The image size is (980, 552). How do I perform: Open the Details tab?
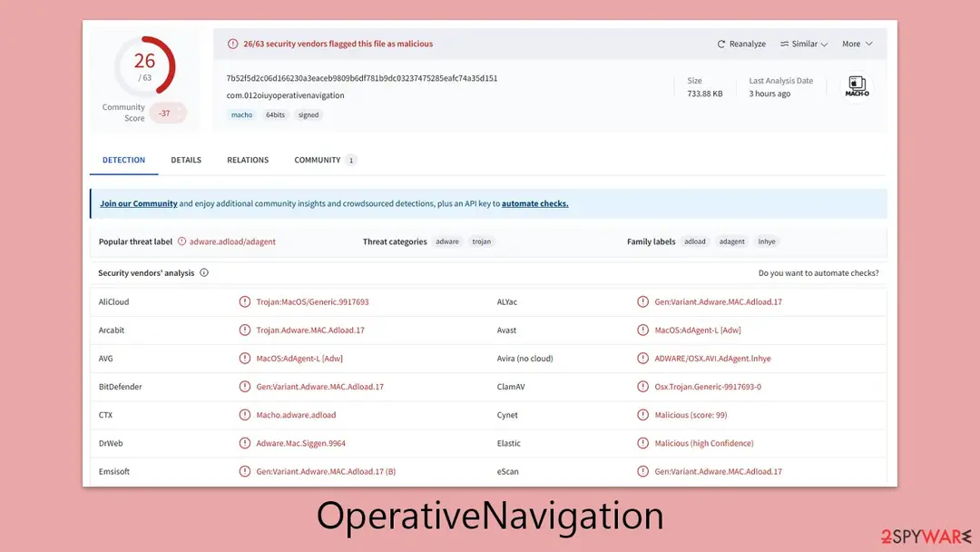(186, 160)
